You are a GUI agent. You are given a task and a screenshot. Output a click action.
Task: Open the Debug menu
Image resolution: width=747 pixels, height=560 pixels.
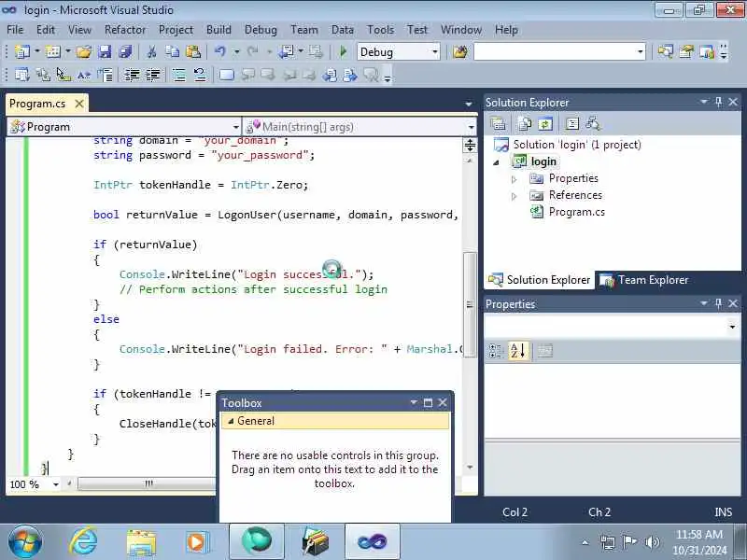pos(261,30)
